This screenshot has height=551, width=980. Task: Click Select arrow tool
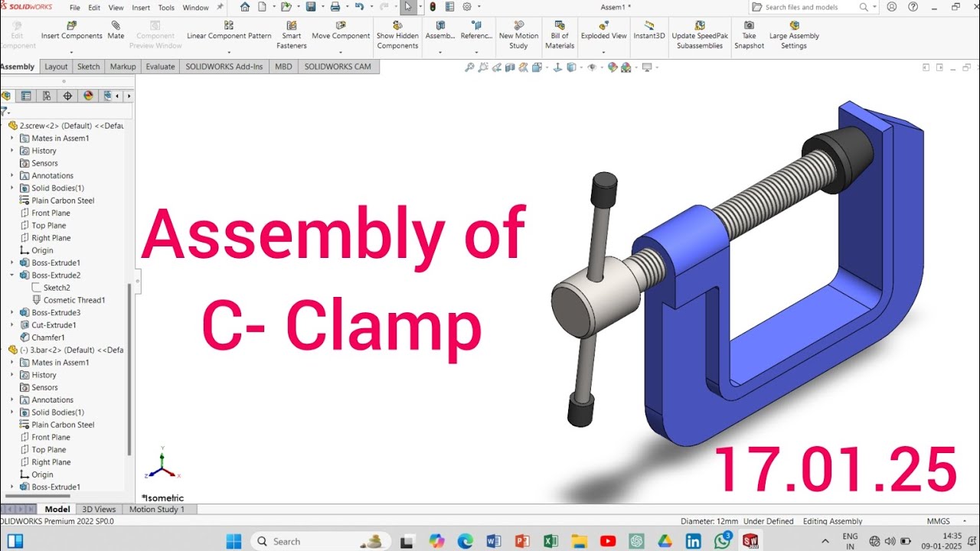click(408, 7)
